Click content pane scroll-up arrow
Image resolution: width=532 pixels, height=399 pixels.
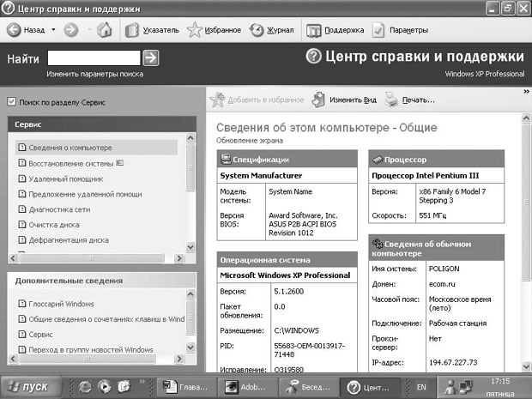click(526, 118)
